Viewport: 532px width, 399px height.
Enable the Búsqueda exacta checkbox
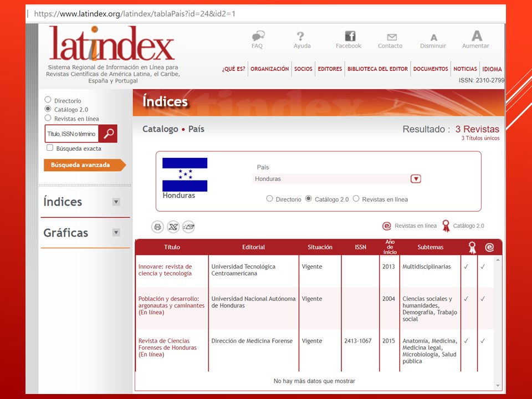pos(50,147)
